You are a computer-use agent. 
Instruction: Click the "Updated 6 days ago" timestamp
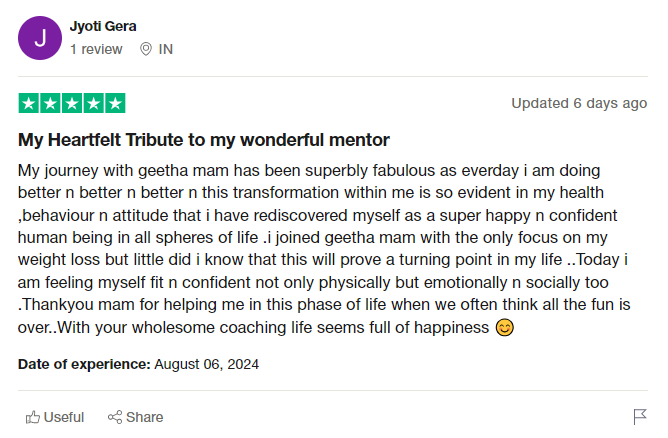point(579,103)
